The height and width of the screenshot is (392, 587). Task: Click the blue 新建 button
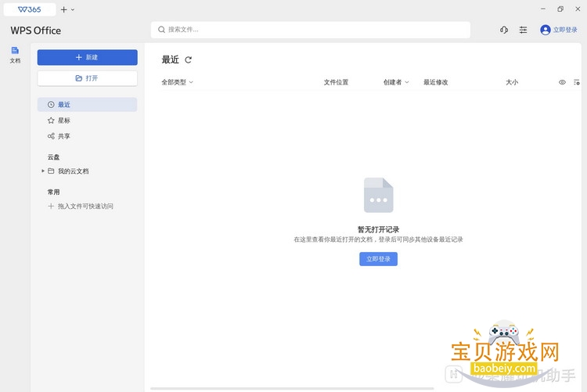tap(87, 57)
